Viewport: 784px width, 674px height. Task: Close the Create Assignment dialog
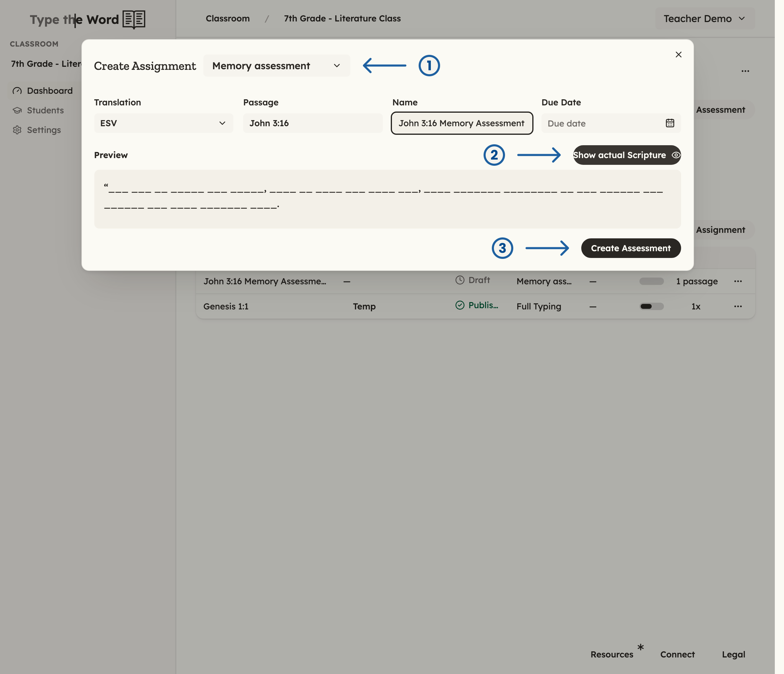[678, 55]
